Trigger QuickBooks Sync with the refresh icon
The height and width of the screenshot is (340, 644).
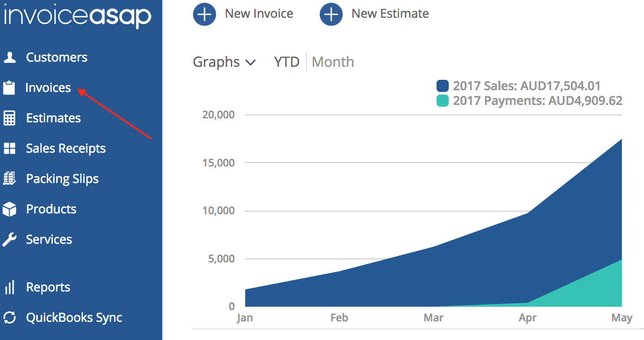pos(10,317)
